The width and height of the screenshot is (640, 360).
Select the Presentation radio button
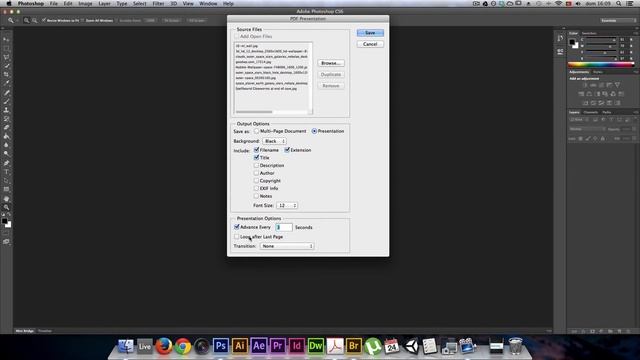[x=314, y=131]
